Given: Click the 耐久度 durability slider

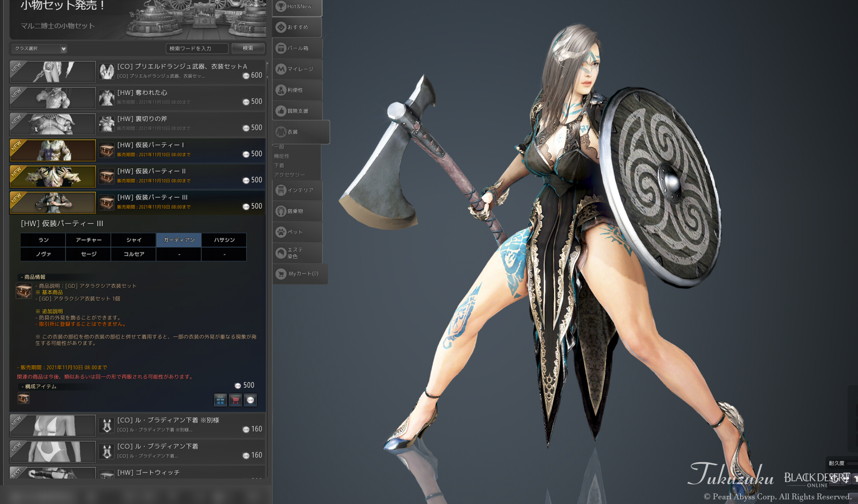Looking at the screenshot, I should point(852,463).
